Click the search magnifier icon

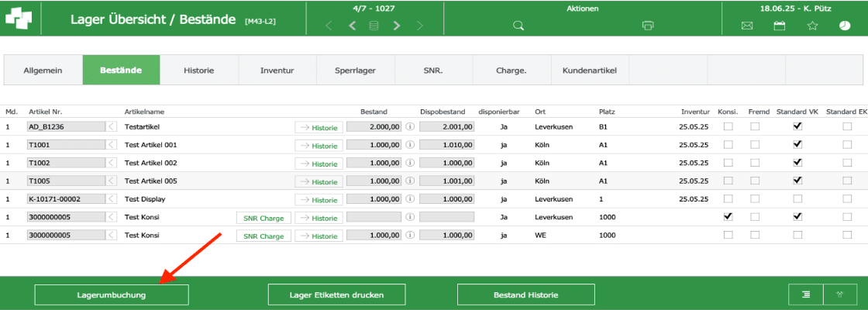(x=518, y=26)
